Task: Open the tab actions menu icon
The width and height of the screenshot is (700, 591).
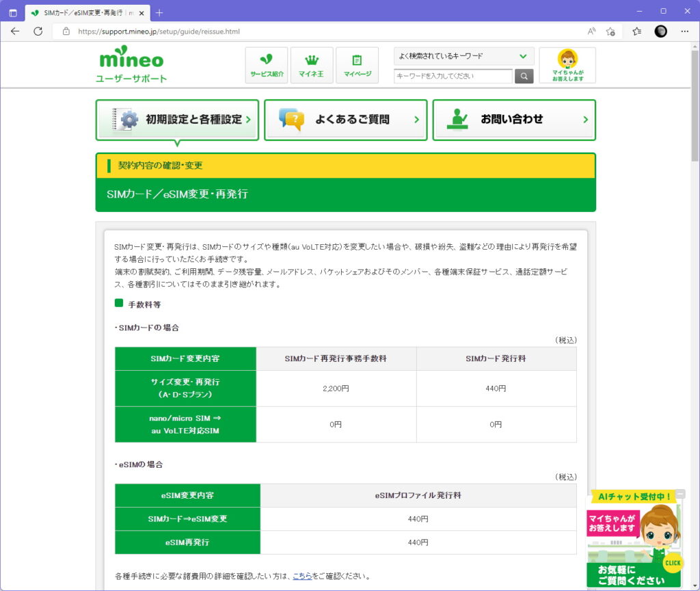Action: coord(13,13)
